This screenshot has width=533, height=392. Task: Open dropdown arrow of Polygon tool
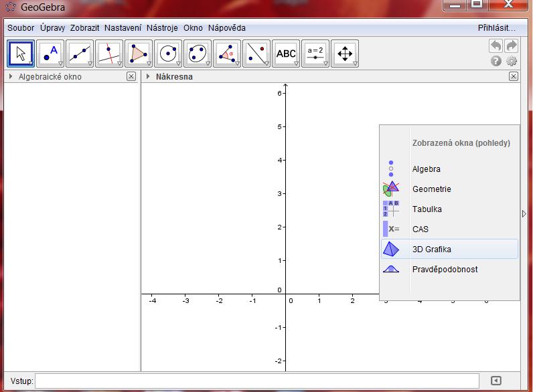coord(149,64)
